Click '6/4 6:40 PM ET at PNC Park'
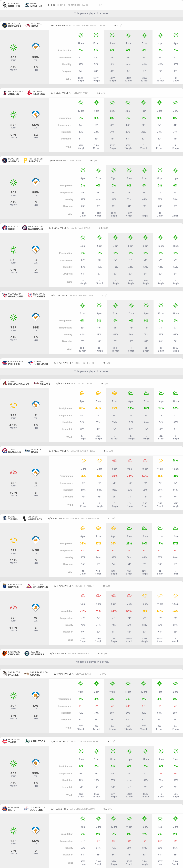This screenshot has width=183, height=868. click(65, 160)
